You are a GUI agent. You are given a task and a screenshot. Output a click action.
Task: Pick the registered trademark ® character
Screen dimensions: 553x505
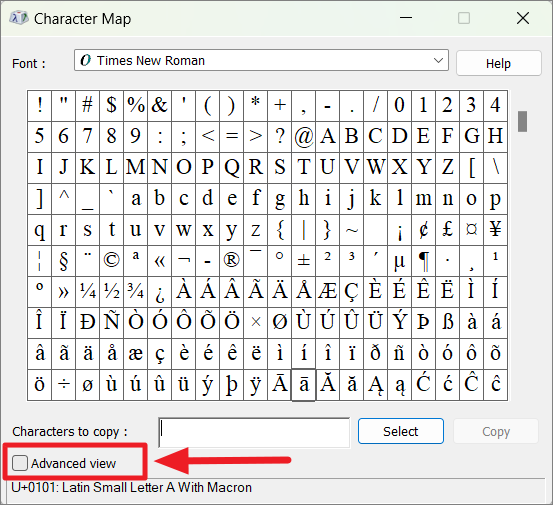231,261
